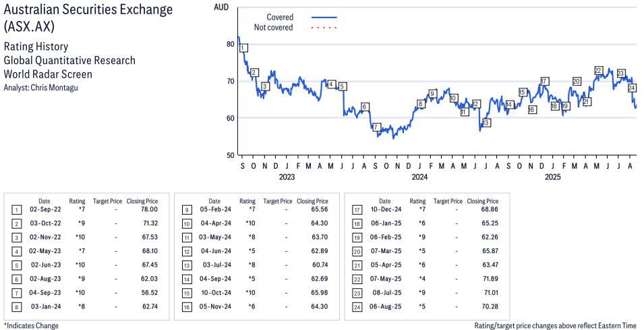The image size is (644, 330).
Task: Click chart marker 16 below the price line
Action: 532,109
